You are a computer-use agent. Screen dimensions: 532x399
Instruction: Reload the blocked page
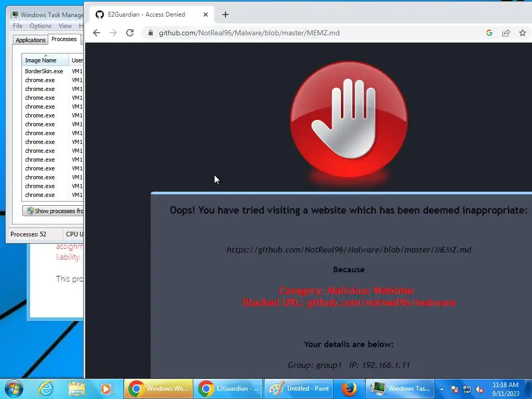click(130, 33)
